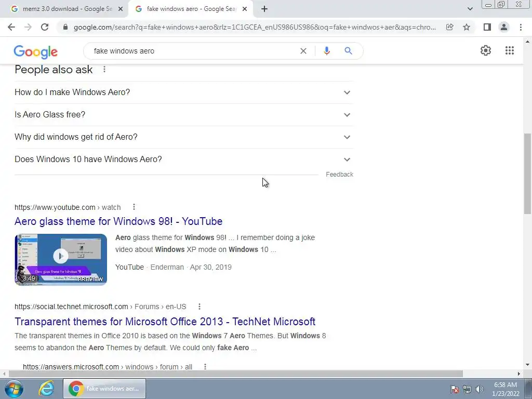Open the volume speaker tray icon

pos(480,389)
